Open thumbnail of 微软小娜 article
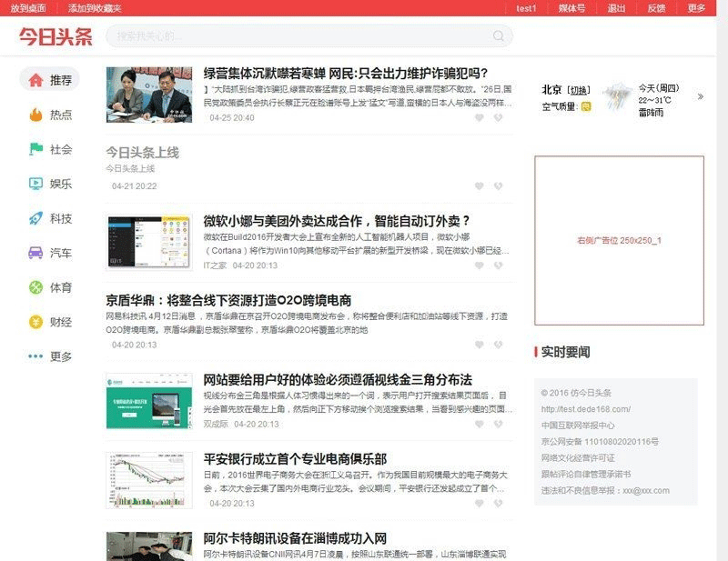The width and height of the screenshot is (728, 561). tap(149, 242)
